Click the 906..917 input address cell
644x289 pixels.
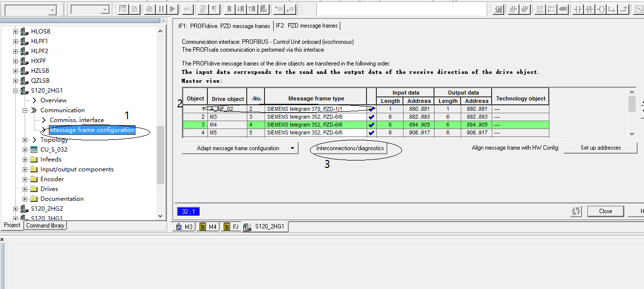click(419, 132)
